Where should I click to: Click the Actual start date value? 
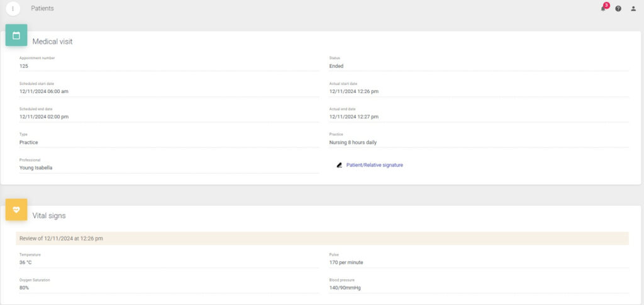pyautogui.click(x=353, y=91)
